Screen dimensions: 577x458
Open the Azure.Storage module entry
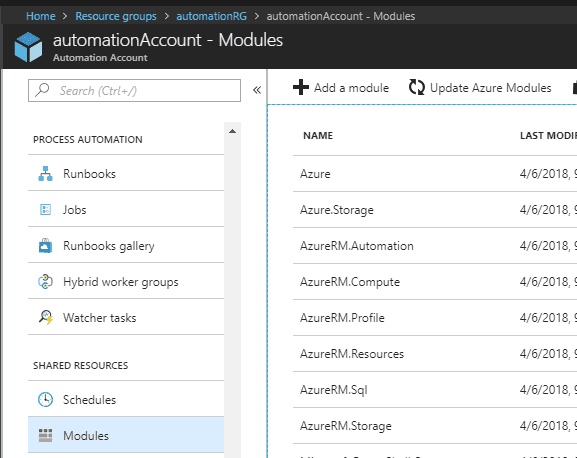click(337, 210)
